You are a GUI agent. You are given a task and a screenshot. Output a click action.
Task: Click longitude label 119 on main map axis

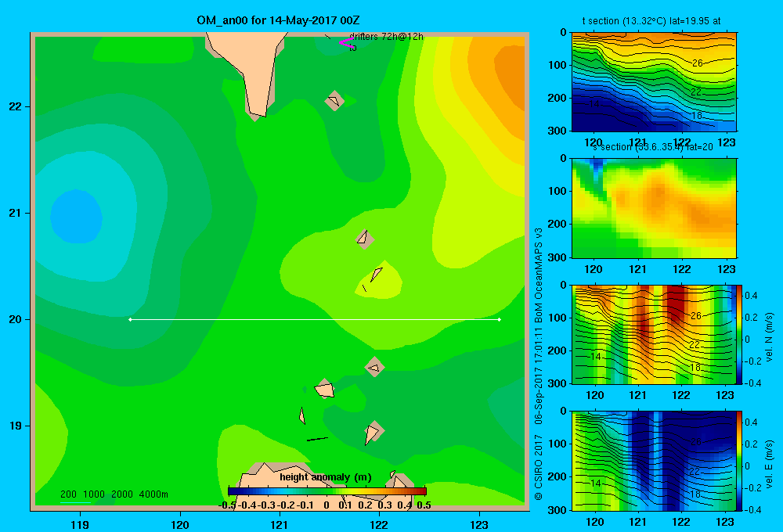(x=80, y=524)
